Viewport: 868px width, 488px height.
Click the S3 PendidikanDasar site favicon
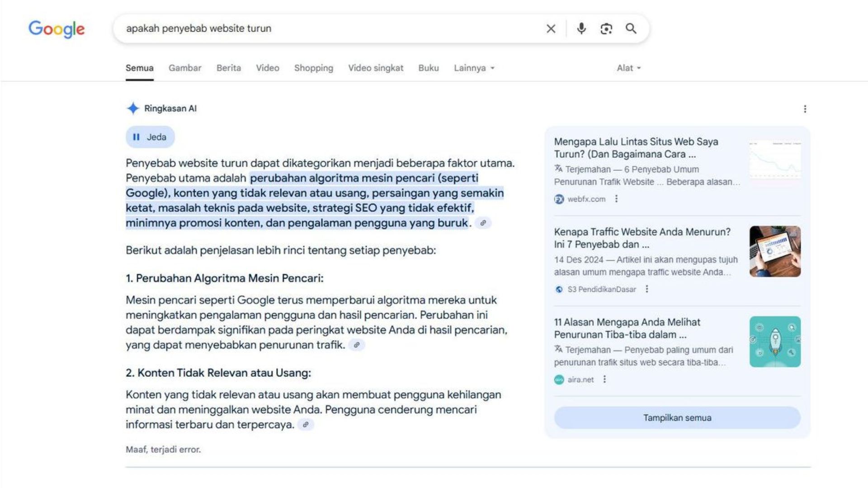point(558,289)
